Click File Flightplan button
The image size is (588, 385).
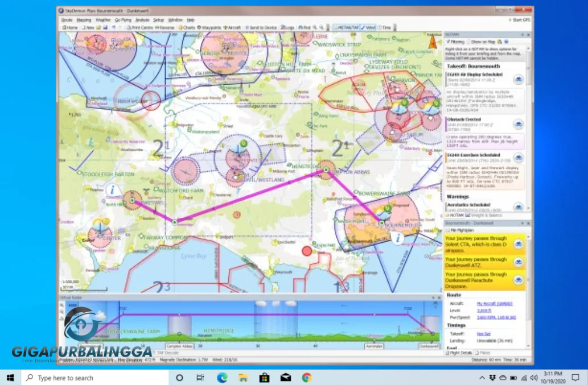click(460, 230)
